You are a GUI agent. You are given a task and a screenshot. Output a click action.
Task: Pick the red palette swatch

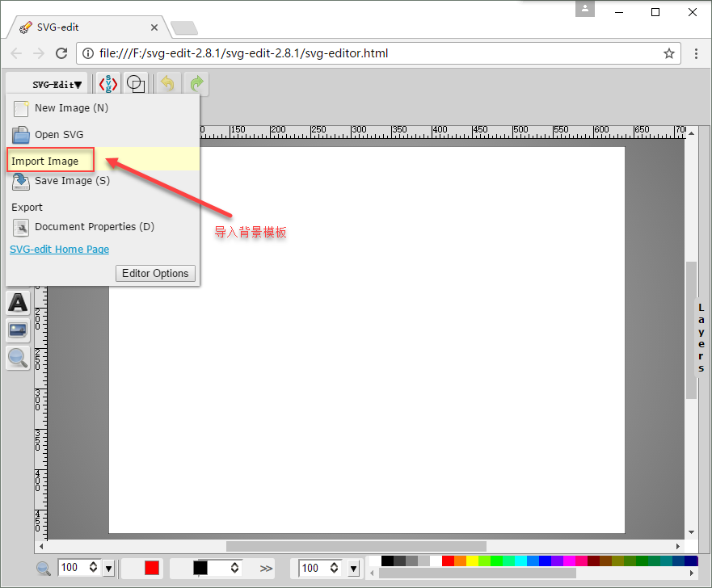point(448,561)
